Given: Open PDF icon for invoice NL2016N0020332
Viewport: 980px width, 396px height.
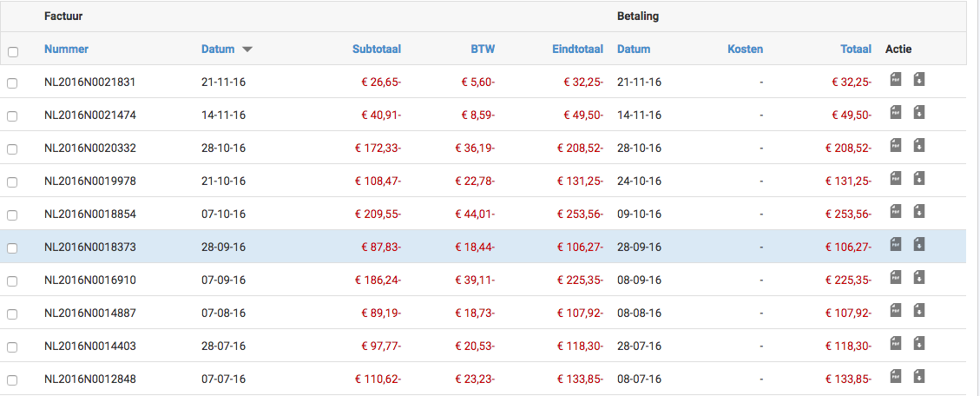Looking at the screenshot, I should tap(896, 146).
